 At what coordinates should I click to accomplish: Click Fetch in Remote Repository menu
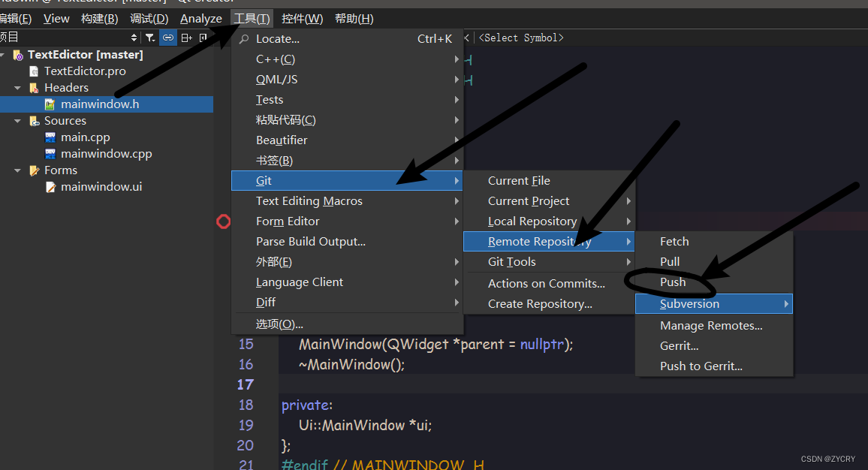point(714,241)
